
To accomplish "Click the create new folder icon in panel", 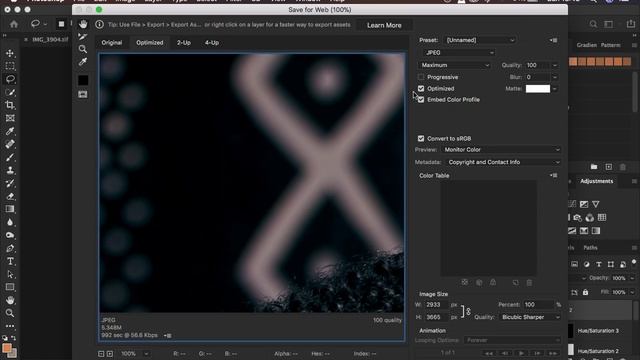I will [x=594, y=167].
